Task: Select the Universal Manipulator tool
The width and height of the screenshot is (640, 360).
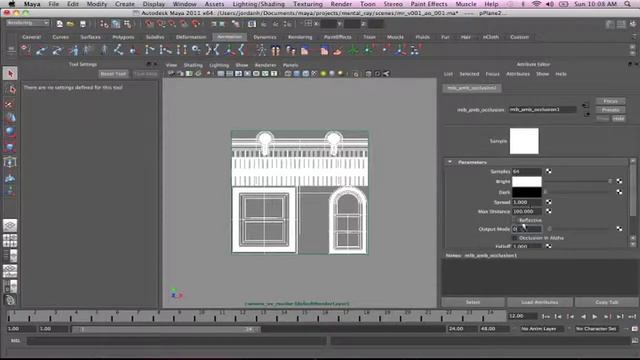Action: point(10,162)
